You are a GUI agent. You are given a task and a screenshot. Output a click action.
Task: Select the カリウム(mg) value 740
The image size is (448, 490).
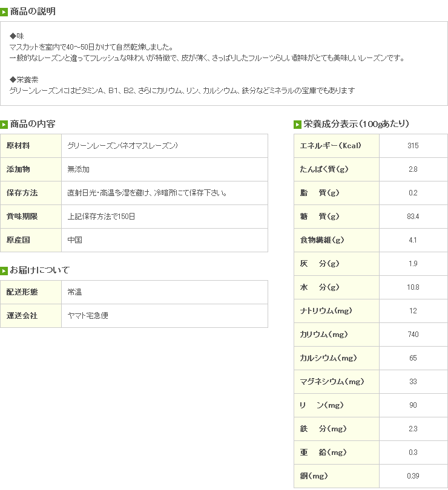point(413,335)
